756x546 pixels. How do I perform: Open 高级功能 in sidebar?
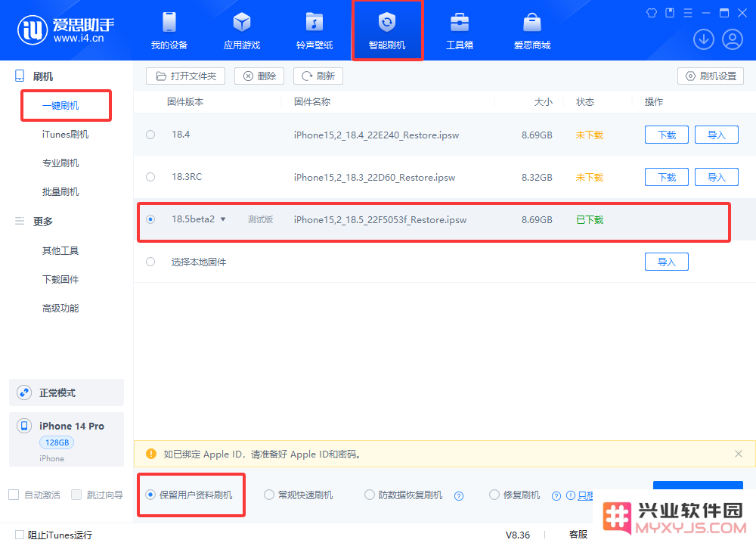pos(60,309)
